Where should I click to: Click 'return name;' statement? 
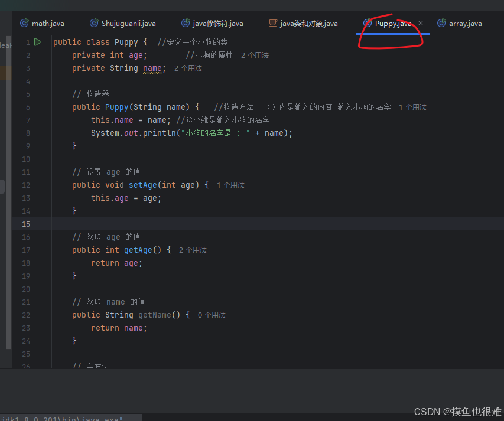tap(119, 328)
